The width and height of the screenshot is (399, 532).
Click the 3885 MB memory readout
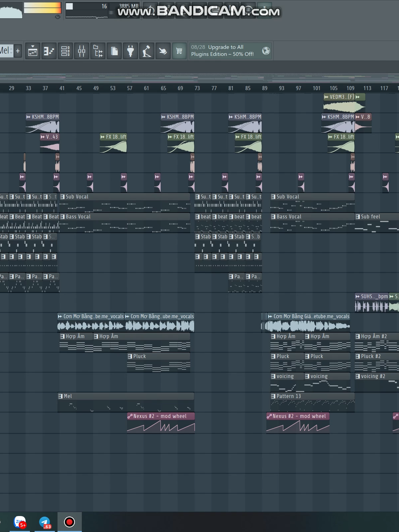click(x=129, y=6)
